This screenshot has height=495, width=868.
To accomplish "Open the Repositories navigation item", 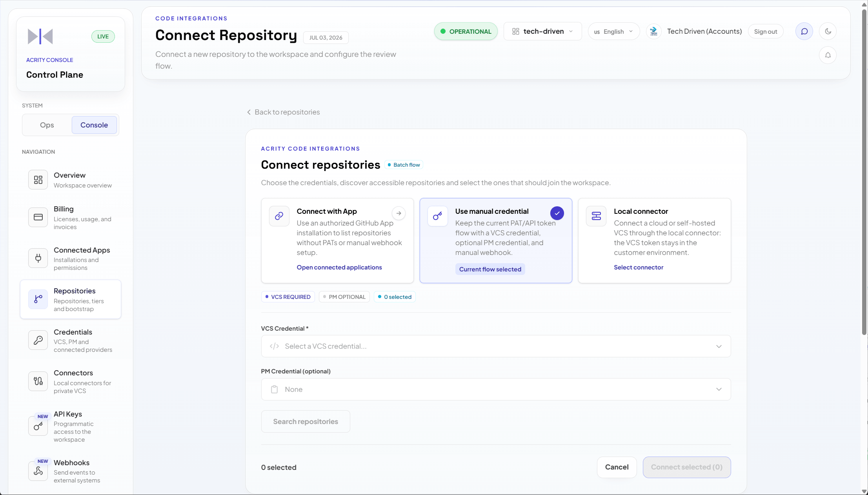I will tap(71, 299).
